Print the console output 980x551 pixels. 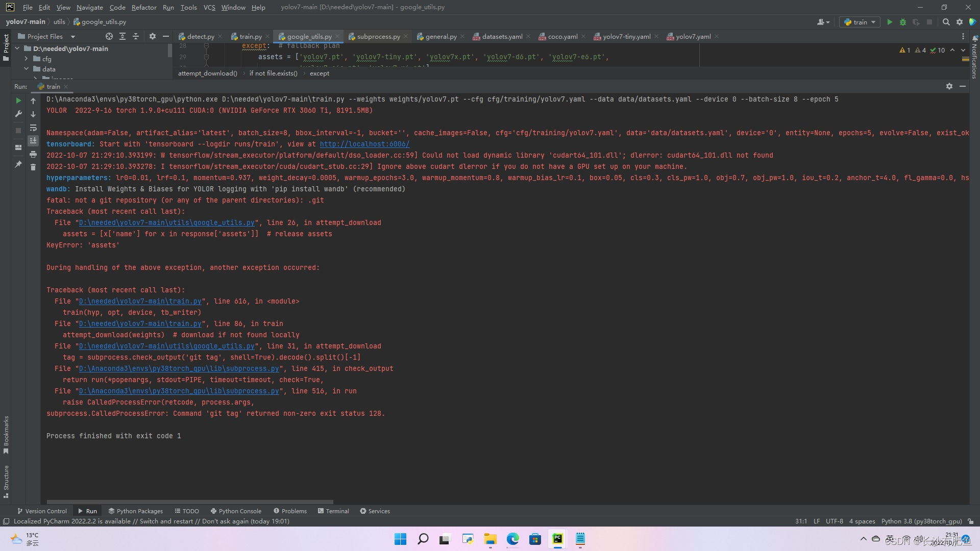coord(33,154)
